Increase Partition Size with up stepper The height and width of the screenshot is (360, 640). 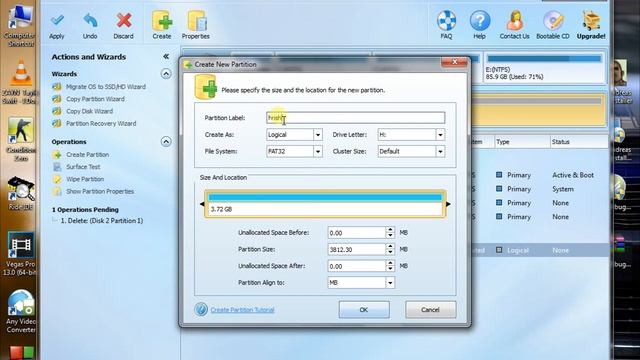pyautogui.click(x=390, y=247)
